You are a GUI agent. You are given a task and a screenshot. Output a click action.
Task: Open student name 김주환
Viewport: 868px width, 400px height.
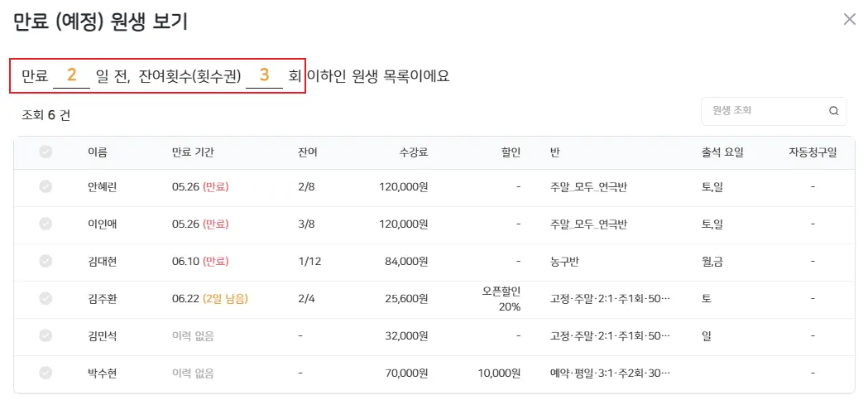click(102, 298)
